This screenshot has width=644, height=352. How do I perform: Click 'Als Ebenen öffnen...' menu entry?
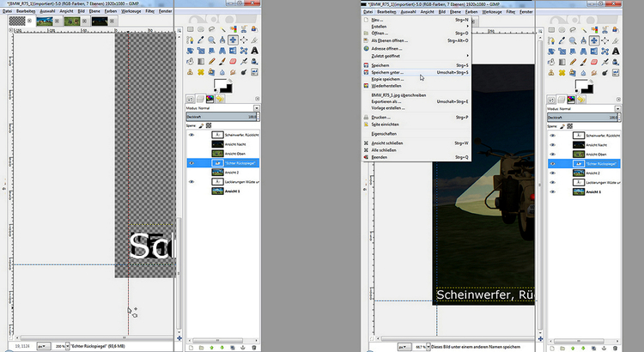tap(416, 40)
